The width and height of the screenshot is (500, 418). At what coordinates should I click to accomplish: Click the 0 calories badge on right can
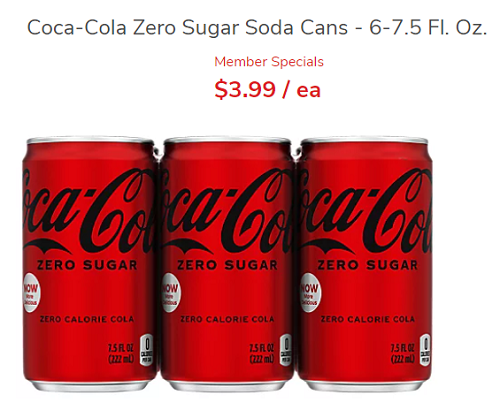[x=425, y=349]
